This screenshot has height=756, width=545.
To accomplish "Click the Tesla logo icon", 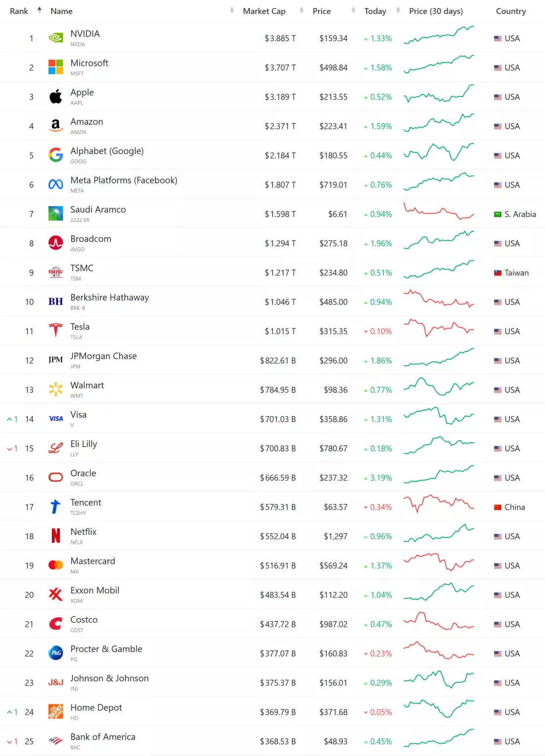I will tap(55, 330).
